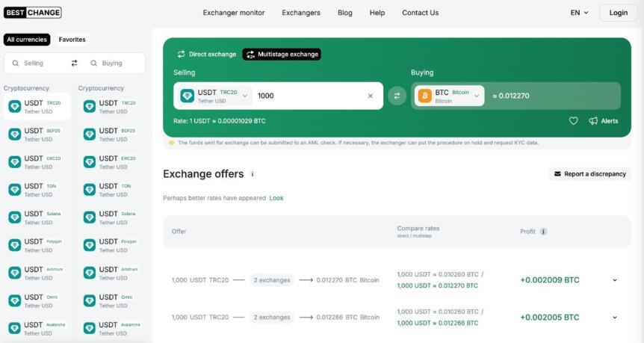This screenshot has height=343, width=644.
Task: Open the EN language dropdown
Action: point(579,13)
